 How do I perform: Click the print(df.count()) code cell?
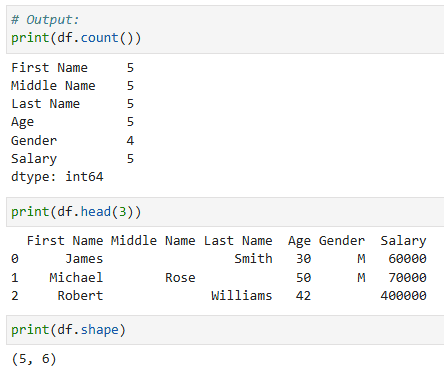pos(225,29)
